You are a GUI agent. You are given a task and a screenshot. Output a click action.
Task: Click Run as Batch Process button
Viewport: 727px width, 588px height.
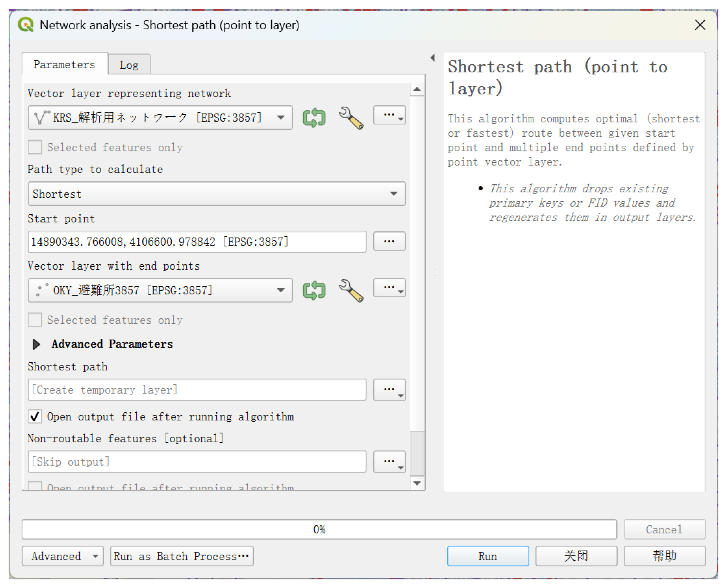(x=182, y=556)
